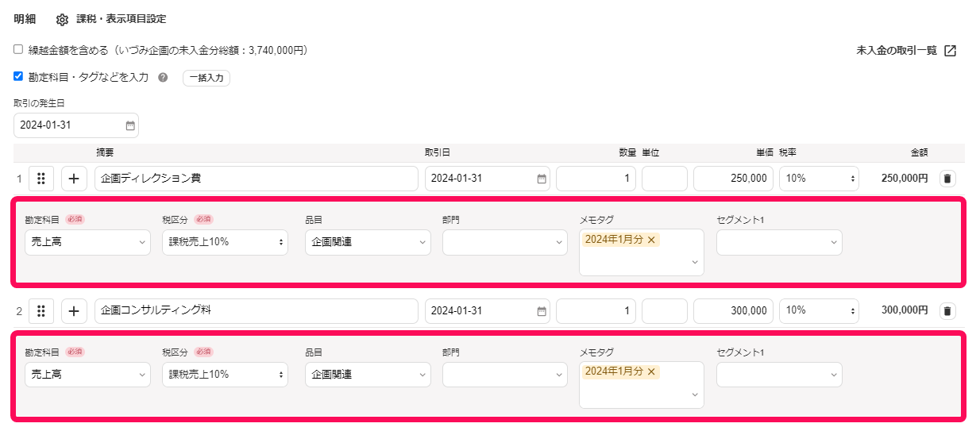Image resolution: width=980 pixels, height=431 pixels.
Task: Uncheck 勘定科目・タグなどを入力 checkbox
Action: [18, 77]
